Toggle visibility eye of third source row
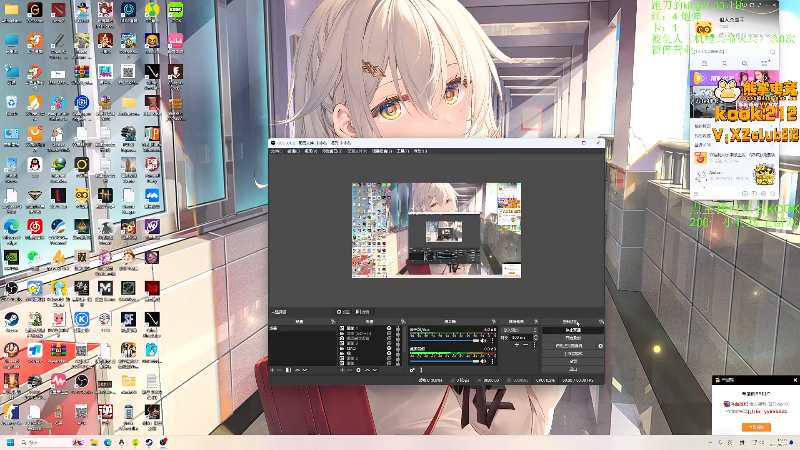 [389, 338]
